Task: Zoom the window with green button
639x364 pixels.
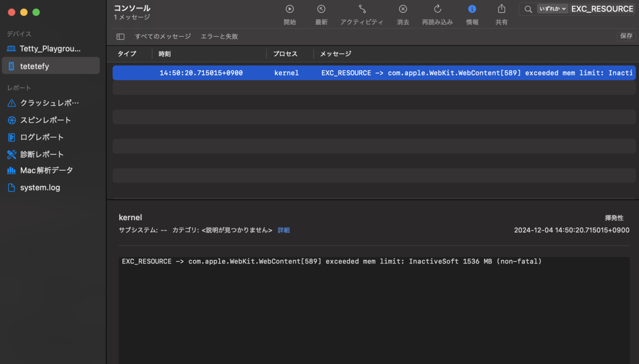Action: click(x=36, y=12)
